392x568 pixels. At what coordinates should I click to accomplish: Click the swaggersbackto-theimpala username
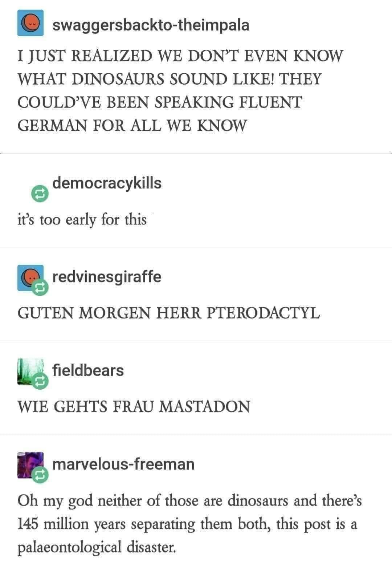tap(151, 25)
